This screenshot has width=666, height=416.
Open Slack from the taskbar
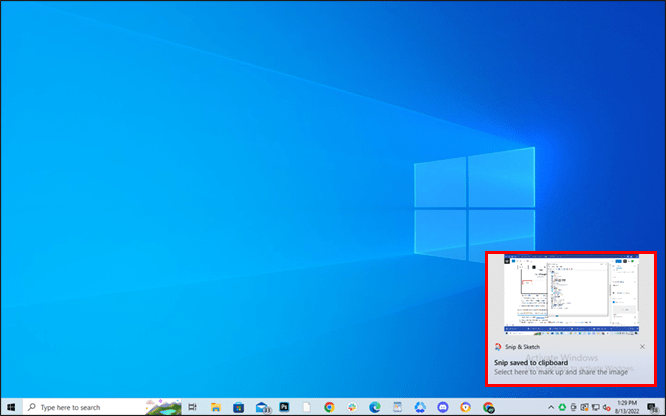[x=352, y=407]
